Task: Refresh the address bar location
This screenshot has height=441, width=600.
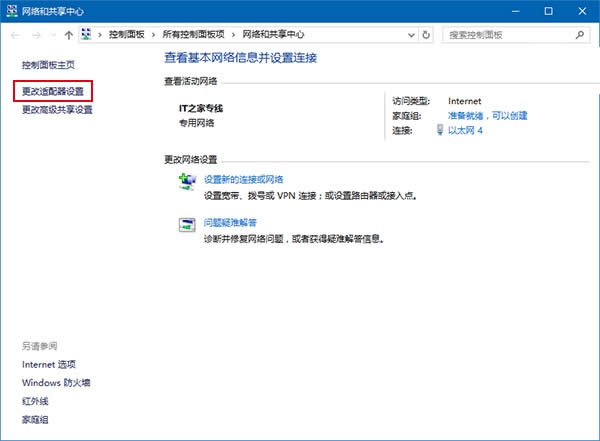Action: pyautogui.click(x=427, y=35)
